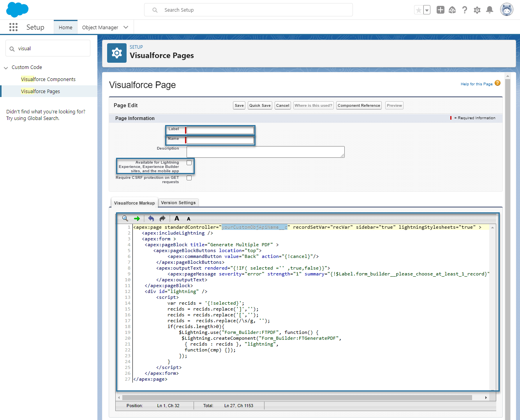Check Require CSRF protection on GET requests
This screenshot has width=520, height=420.
189,177
